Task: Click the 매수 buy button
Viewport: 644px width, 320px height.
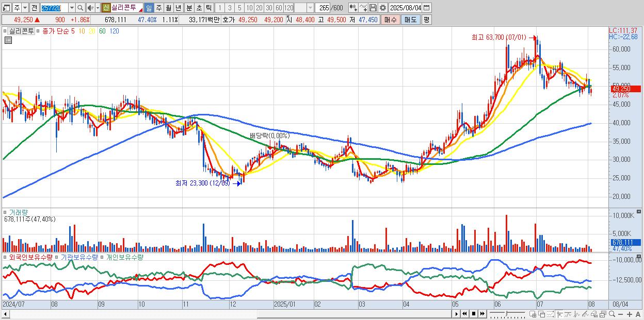Action: click(x=391, y=20)
